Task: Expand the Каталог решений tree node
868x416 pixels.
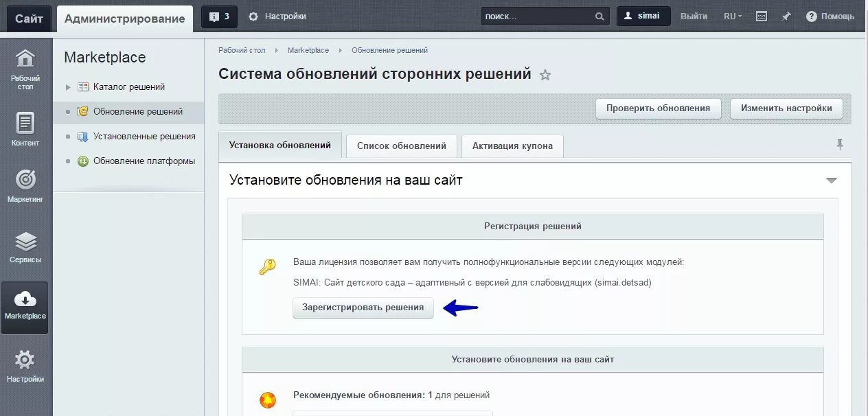Action: coord(68,87)
